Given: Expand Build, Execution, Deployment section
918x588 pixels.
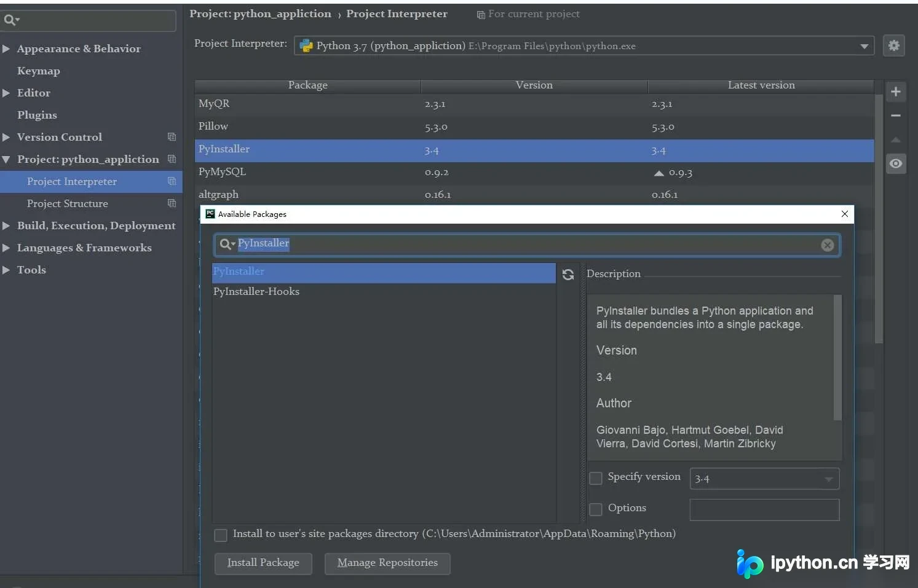Looking at the screenshot, I should [6, 225].
